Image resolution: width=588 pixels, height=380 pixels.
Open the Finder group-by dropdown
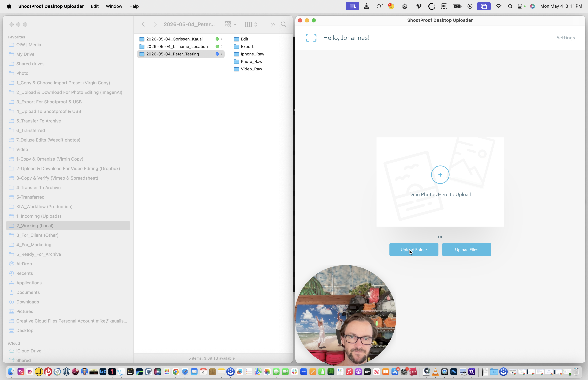[230, 24]
